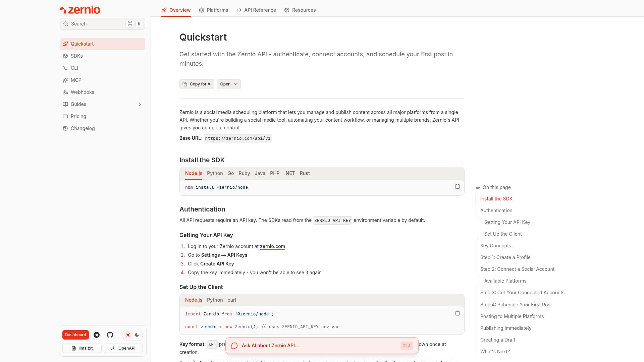The image size is (644, 362).
Task: Jump to Key Concepts in page outline
Action: click(x=496, y=246)
